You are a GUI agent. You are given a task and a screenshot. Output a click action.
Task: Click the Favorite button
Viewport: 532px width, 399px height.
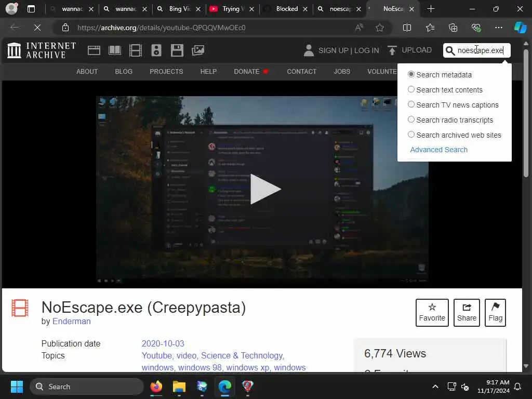tap(432, 312)
